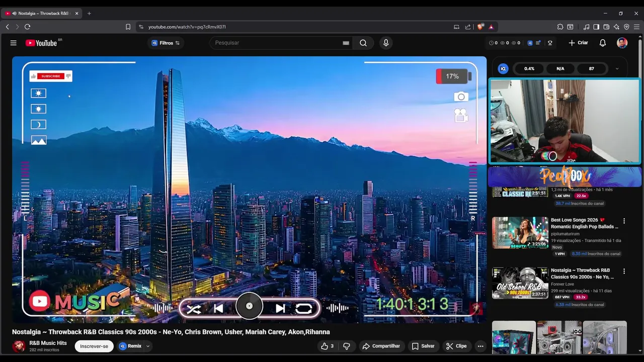The image size is (644, 362).
Task: Open the Brave Shields lion icon
Action: pyautogui.click(x=480, y=27)
